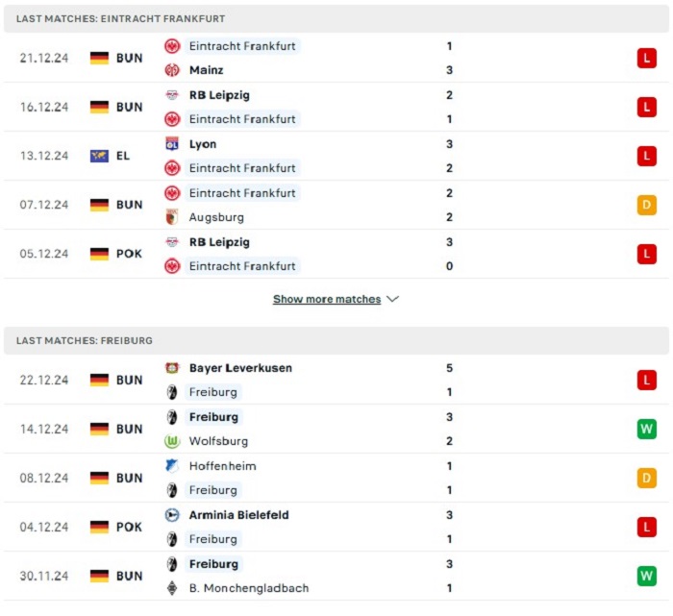Click the Bayer Leverkusen logo icon
The width and height of the screenshot is (673, 616).
(172, 368)
